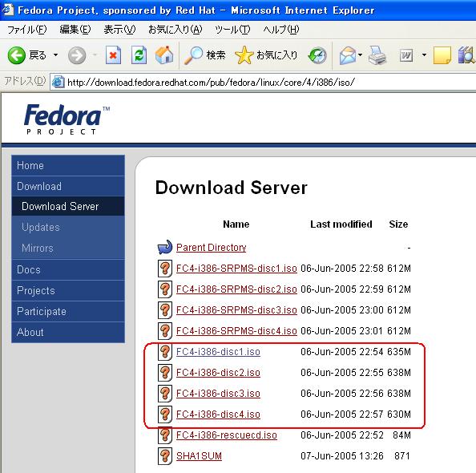The width and height of the screenshot is (476, 473).
Task: Click the SHA1SUM file link
Action: pyautogui.click(x=199, y=456)
